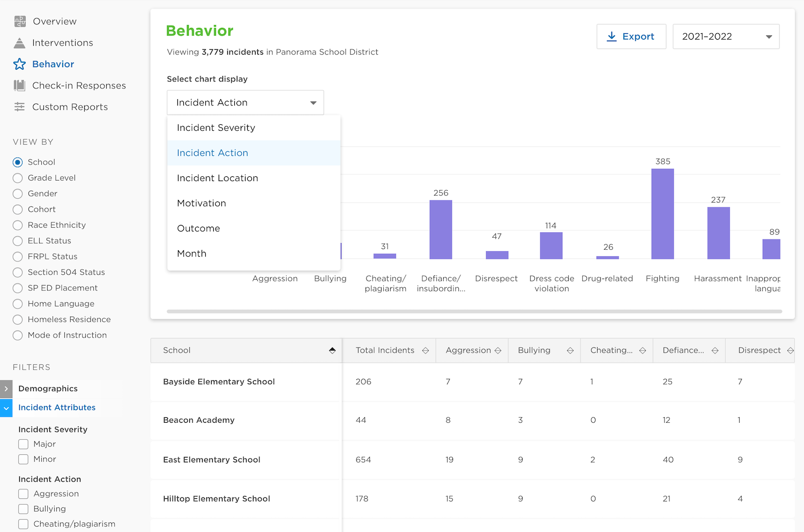This screenshot has width=804, height=532.
Task: Collapse Incident Attributes filter chevron
Action: (x=6, y=408)
